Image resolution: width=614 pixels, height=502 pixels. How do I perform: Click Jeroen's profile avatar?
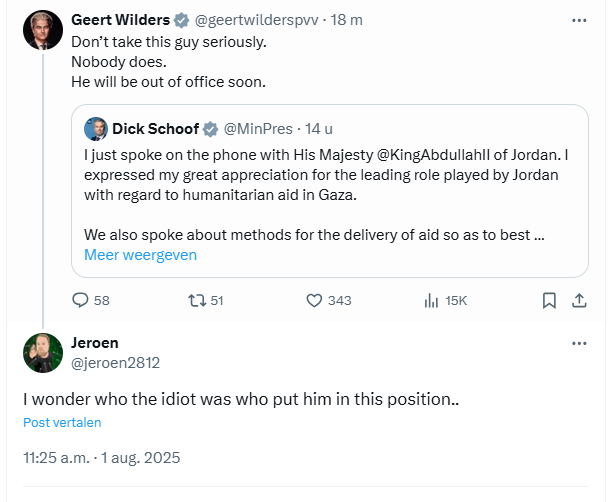click(x=43, y=353)
